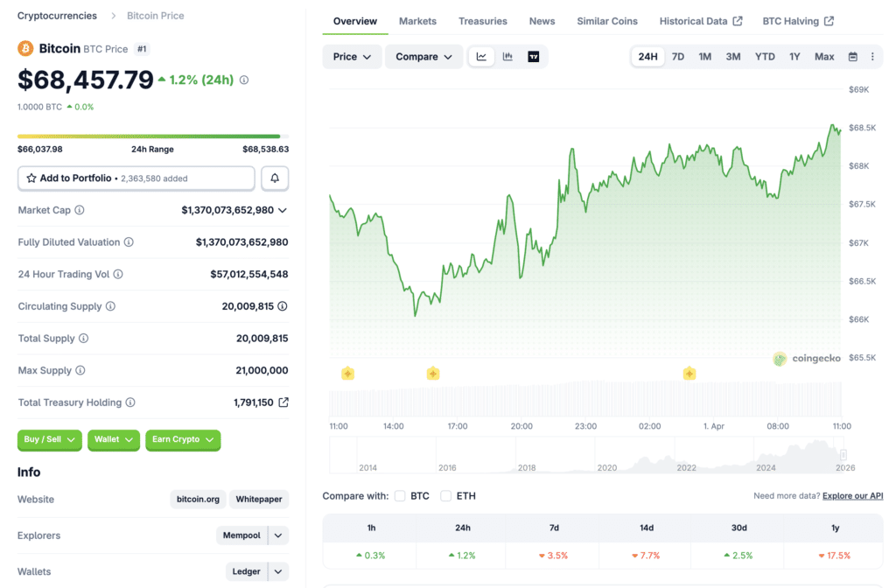Screen dimensions: 896x588
Task: Open the Price dropdown
Action: [x=352, y=57]
